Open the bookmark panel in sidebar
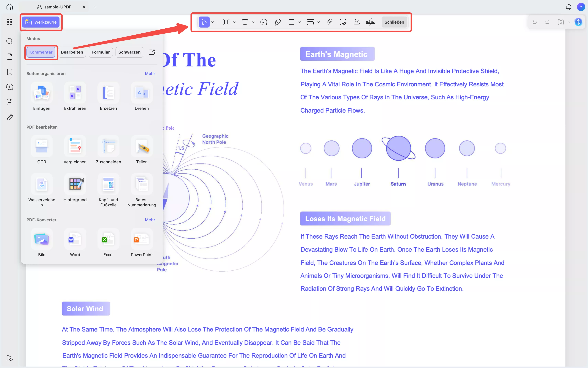The image size is (588, 368). pyautogui.click(x=9, y=72)
